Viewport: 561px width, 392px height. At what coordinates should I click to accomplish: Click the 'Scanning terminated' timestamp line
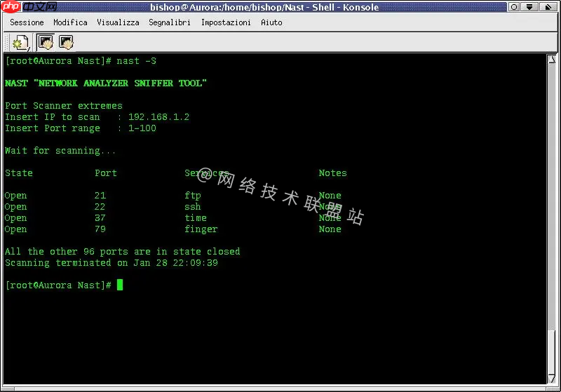click(111, 263)
